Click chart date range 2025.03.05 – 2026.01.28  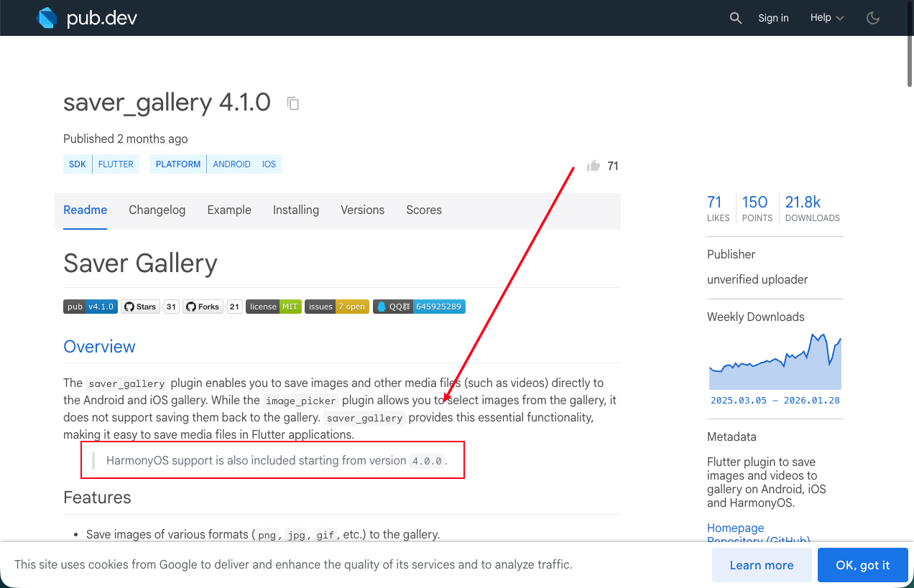(775, 401)
